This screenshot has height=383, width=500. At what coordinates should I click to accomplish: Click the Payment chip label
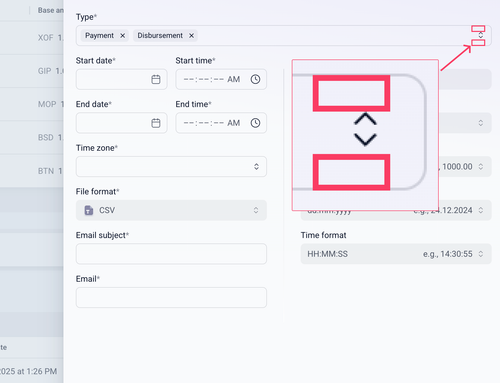(99, 36)
